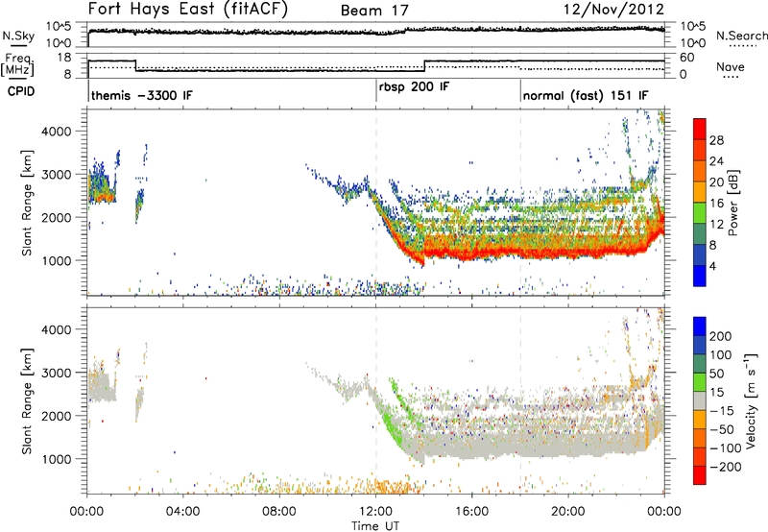Select the "Beam 17" label
Screen dimensions: 768x532
pyautogui.click(x=374, y=11)
